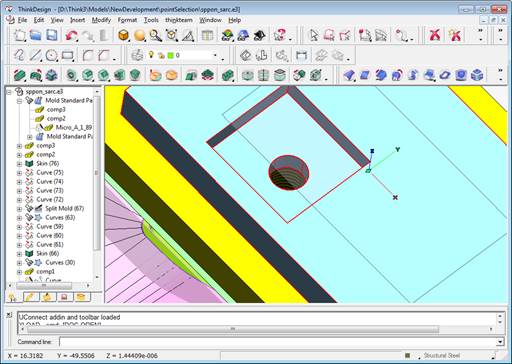This screenshot has height=364, width=512.
Task: Expand the Curve (75) tree node
Action: click(x=19, y=173)
